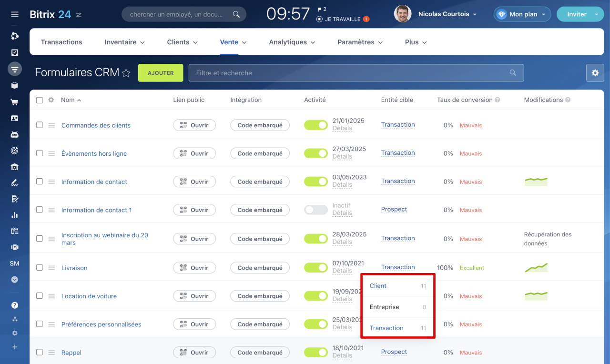Open the e-signature pen icon in sidebar
The width and height of the screenshot is (610, 364).
coord(15,182)
